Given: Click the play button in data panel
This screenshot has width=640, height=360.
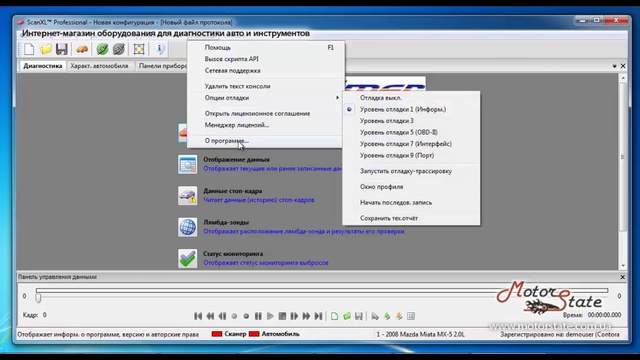Looking at the screenshot, I should click(x=270, y=316).
